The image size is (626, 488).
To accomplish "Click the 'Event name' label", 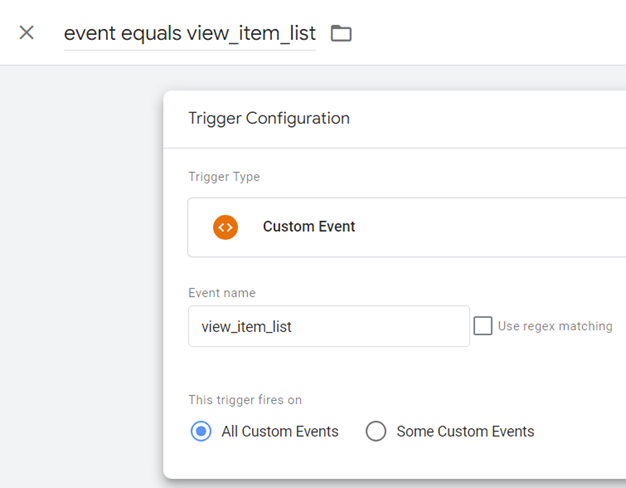I will (x=222, y=293).
